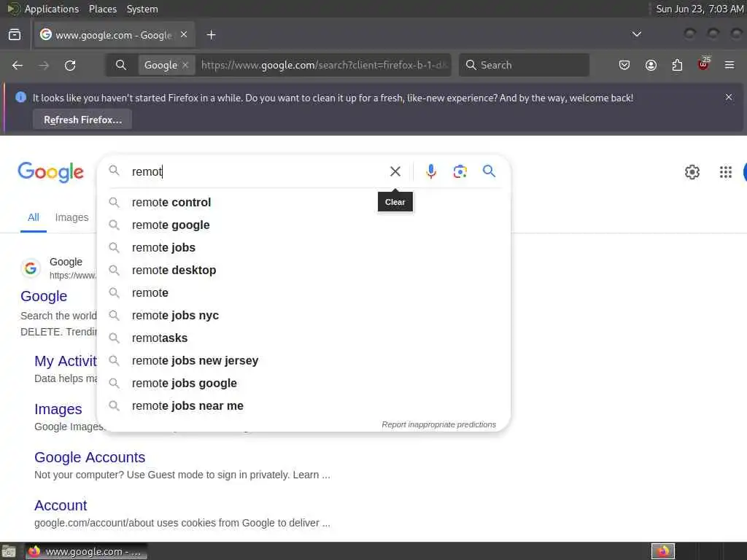Screen dimensions: 747x560
Task: Open Search by image camera icon
Action: [460, 171]
